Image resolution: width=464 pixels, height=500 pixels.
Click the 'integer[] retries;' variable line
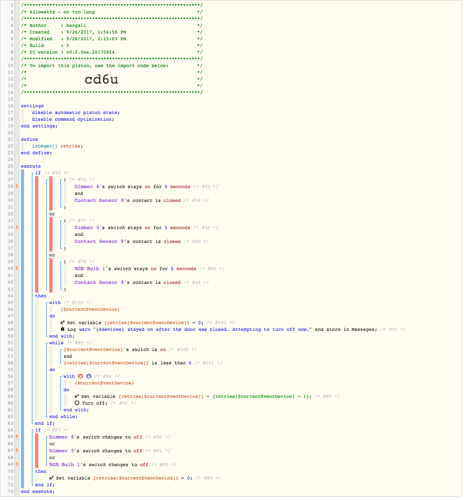click(57, 147)
